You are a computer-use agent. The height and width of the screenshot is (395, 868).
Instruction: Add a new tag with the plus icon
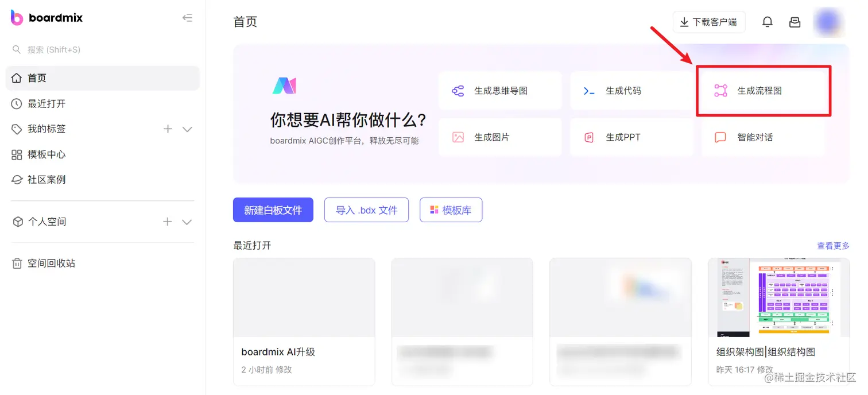(x=168, y=129)
